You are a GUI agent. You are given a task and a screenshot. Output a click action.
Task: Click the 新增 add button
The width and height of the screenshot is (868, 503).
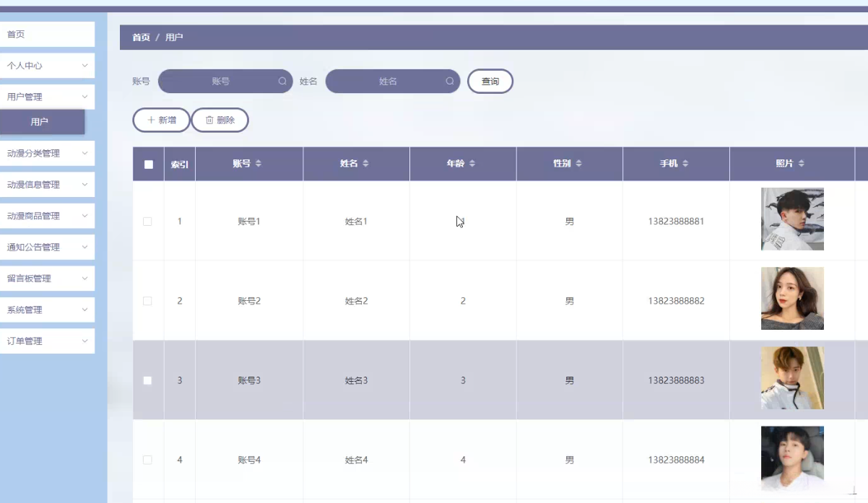click(x=161, y=121)
